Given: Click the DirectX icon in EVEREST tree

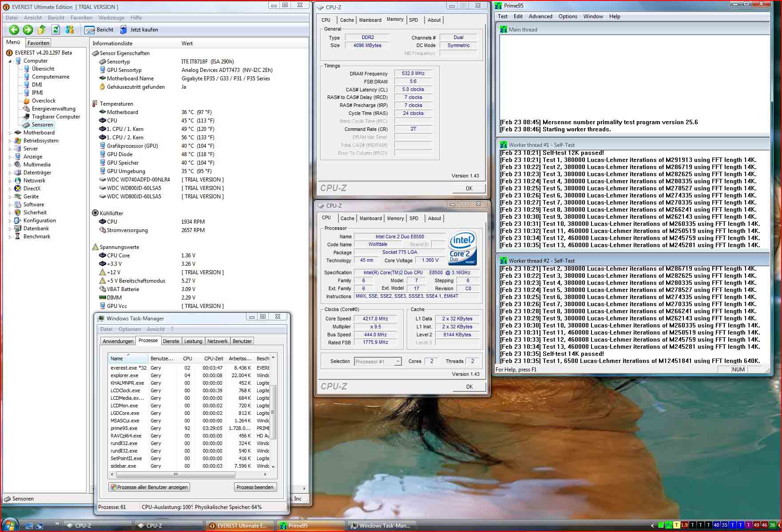Looking at the screenshot, I should 18,189.
